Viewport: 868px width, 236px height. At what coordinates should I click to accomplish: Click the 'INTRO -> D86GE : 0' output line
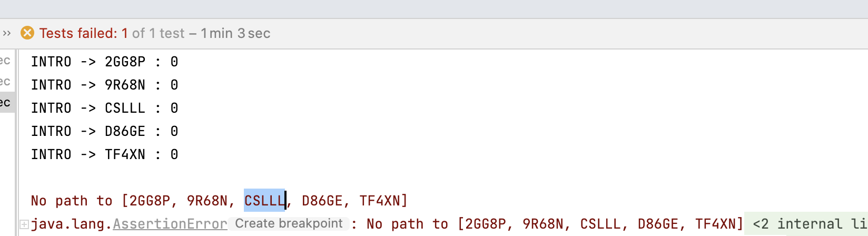(x=104, y=131)
